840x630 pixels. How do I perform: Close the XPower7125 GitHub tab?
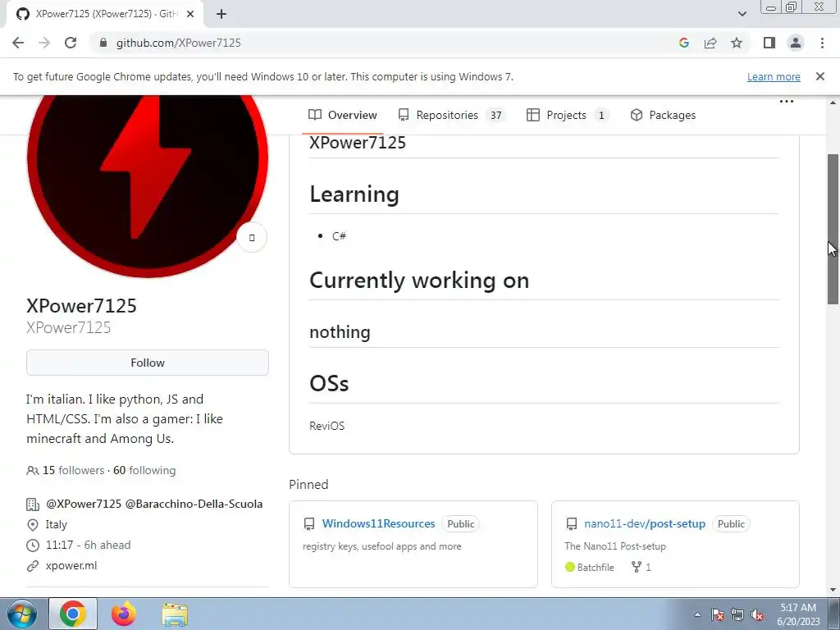pyautogui.click(x=190, y=14)
